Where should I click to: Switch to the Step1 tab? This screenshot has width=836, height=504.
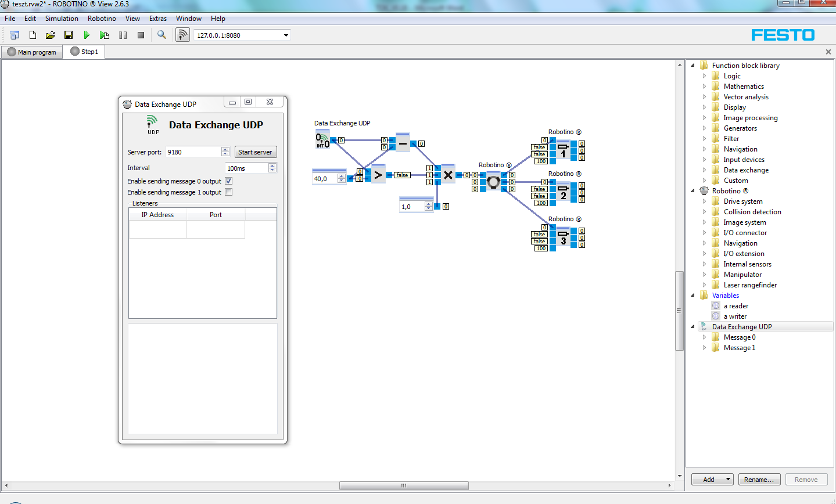click(x=84, y=52)
